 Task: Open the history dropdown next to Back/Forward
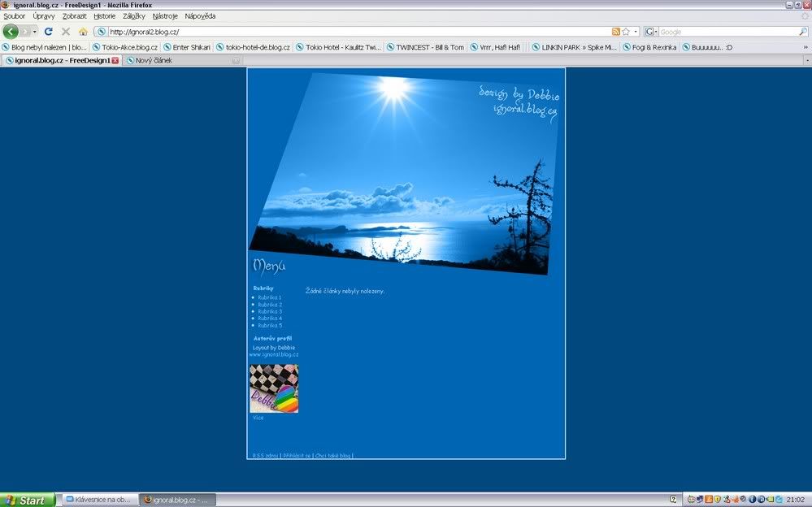coord(35,32)
